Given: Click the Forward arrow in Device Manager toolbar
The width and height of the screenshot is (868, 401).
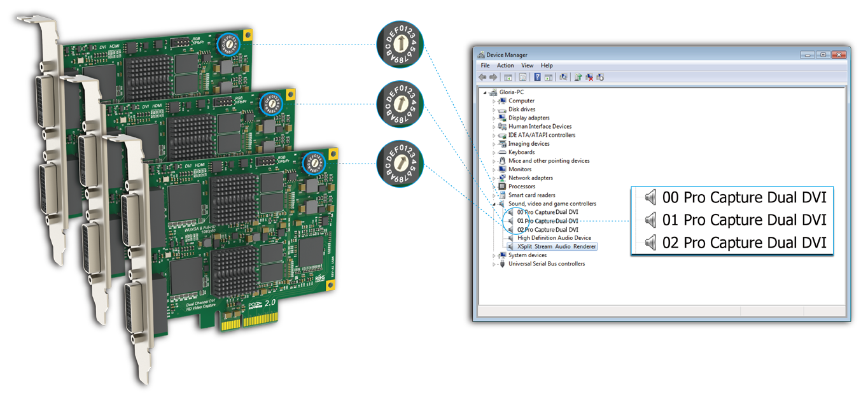Looking at the screenshot, I should tap(493, 77).
